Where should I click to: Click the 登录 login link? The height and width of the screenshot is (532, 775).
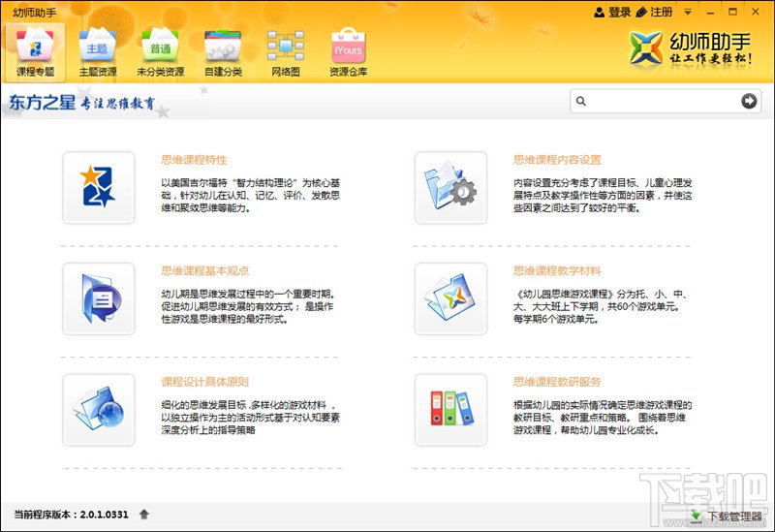pyautogui.click(x=612, y=12)
